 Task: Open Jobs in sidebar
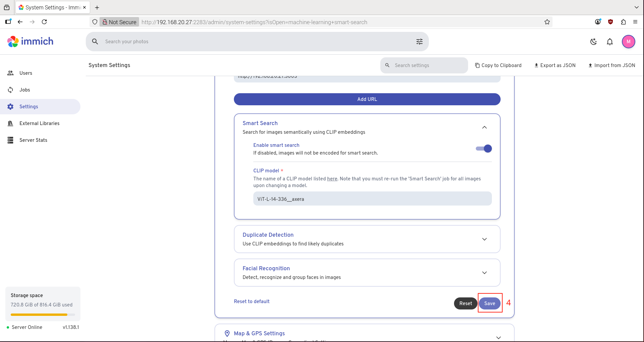click(25, 90)
